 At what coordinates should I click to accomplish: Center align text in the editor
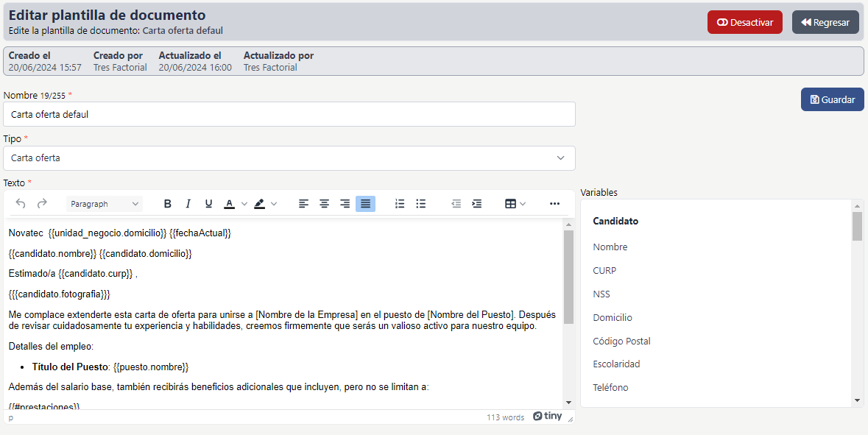(324, 204)
